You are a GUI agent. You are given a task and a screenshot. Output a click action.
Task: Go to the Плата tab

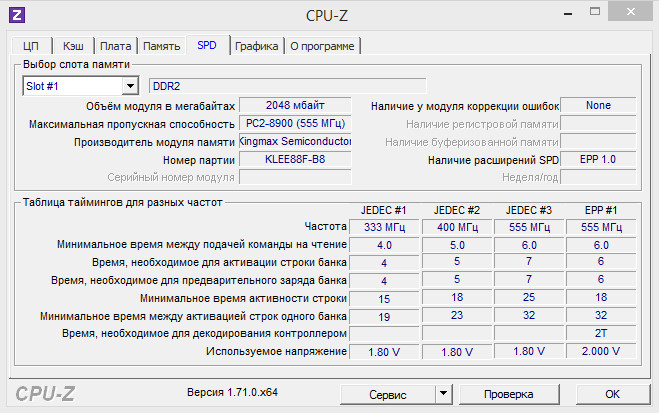116,46
